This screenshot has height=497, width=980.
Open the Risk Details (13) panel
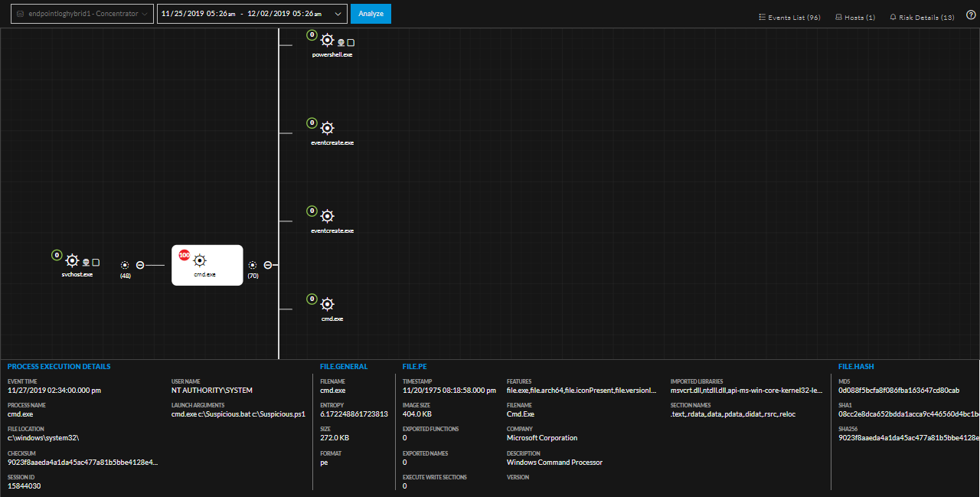click(922, 17)
